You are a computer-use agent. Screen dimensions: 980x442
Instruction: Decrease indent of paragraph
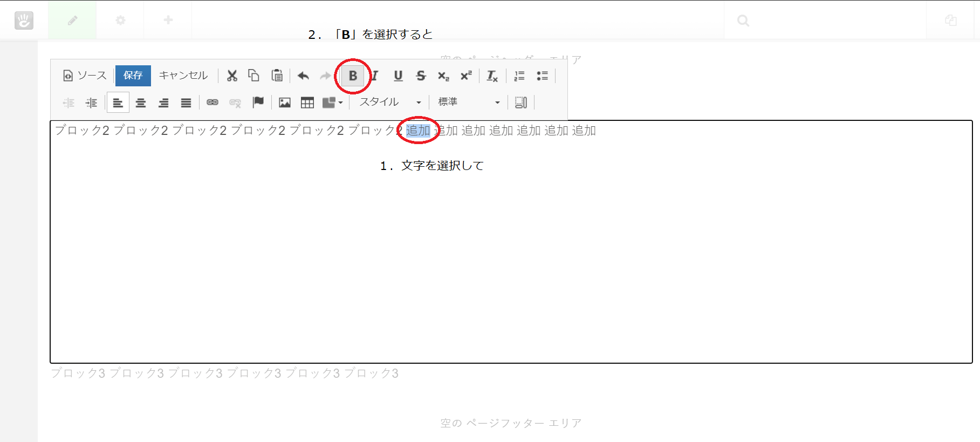(68, 103)
